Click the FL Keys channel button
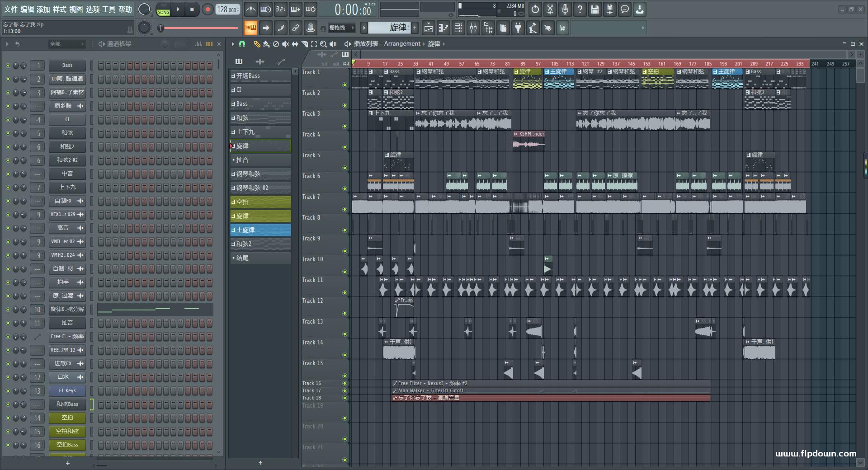The width and height of the screenshot is (868, 470). pos(67,391)
